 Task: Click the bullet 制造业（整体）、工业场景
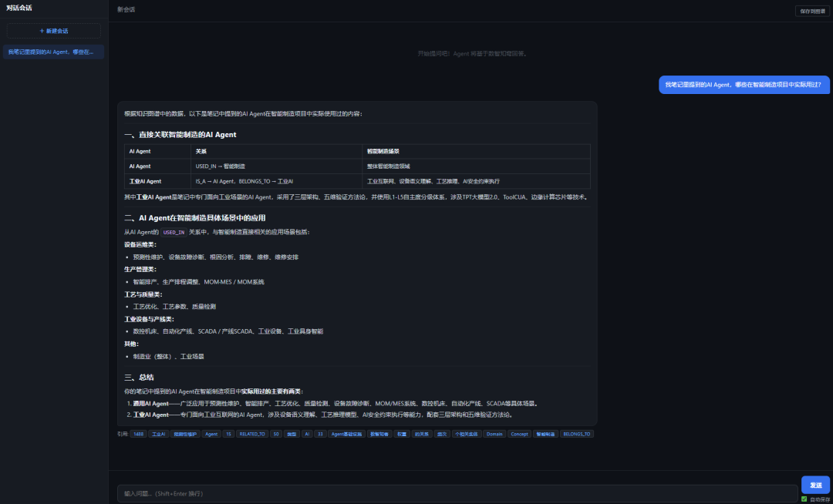point(168,357)
